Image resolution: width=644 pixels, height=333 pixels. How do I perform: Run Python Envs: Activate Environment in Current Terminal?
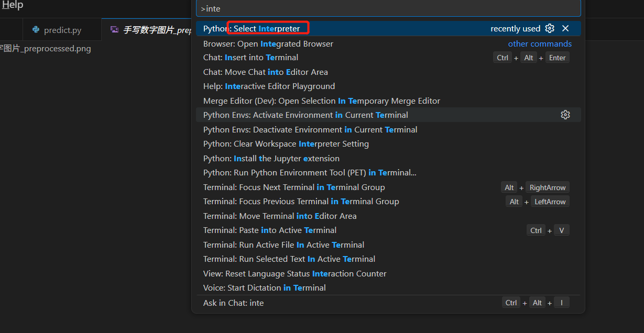point(388,115)
